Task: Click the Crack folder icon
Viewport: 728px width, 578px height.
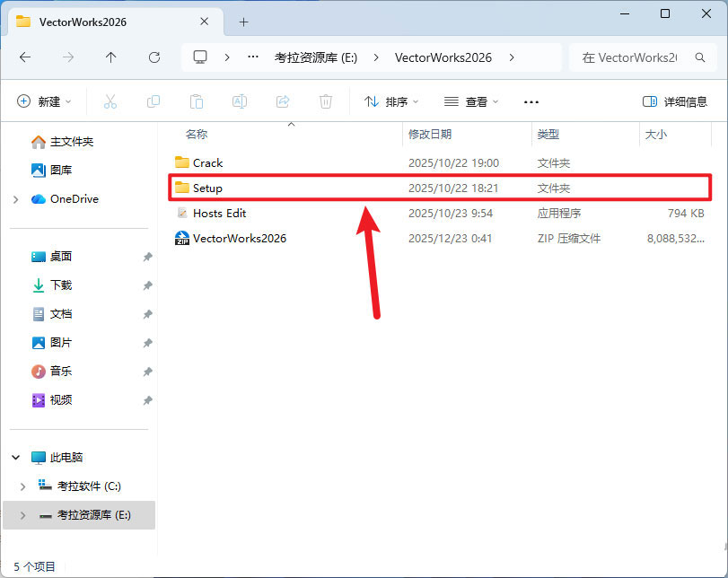Action: coord(182,162)
